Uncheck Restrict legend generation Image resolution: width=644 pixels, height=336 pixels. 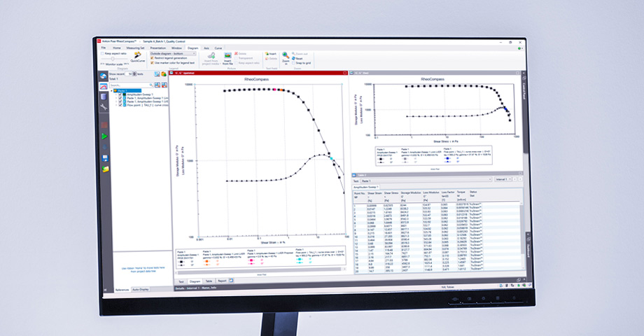[x=152, y=57]
